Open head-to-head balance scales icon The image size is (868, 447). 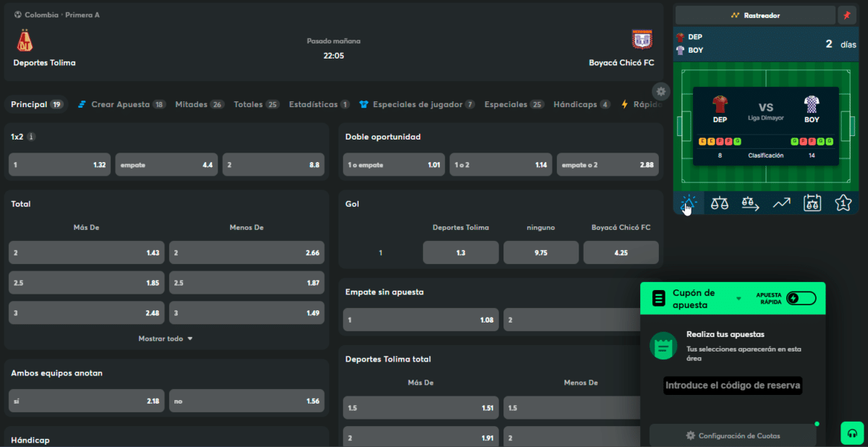point(719,203)
